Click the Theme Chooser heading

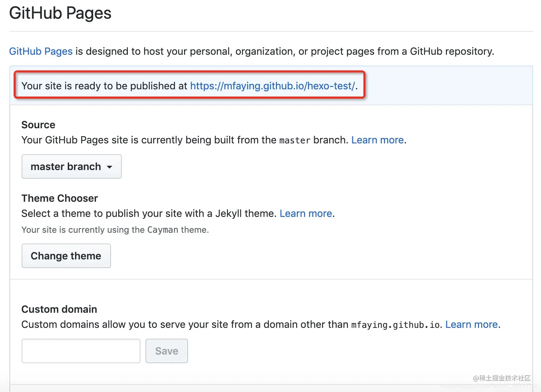pyautogui.click(x=59, y=198)
